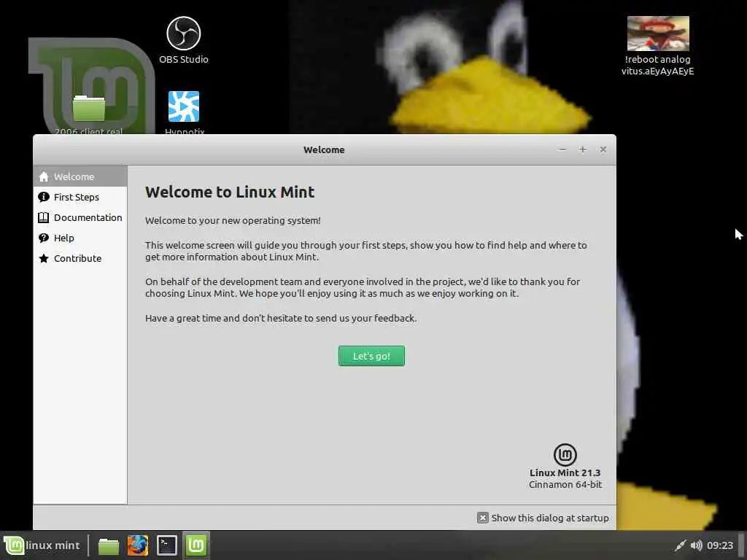Maximize the Welcome window
This screenshot has height=560, width=747.
tap(583, 149)
